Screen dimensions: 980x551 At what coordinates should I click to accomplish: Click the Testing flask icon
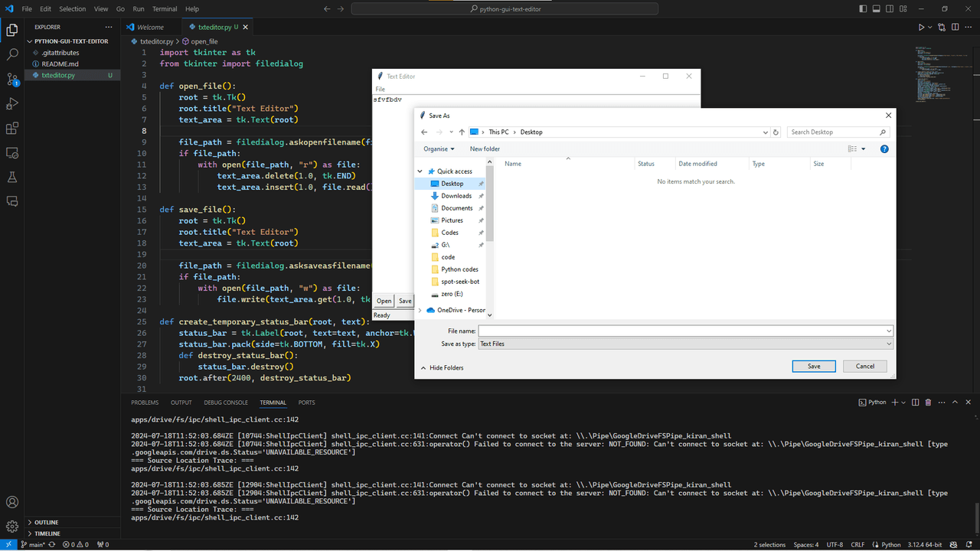12,177
